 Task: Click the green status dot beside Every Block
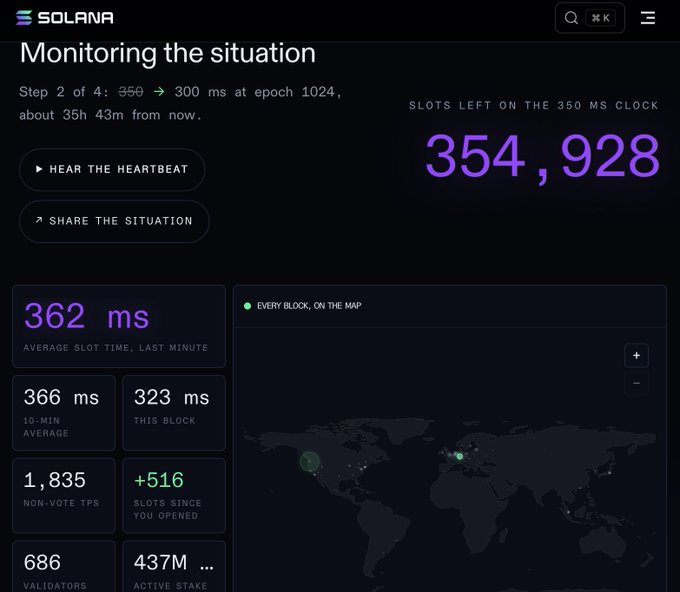click(247, 306)
